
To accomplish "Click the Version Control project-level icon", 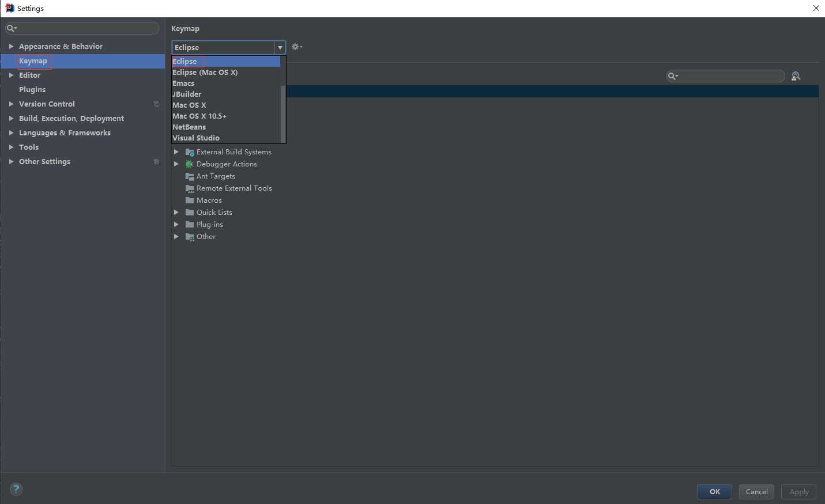I will point(156,104).
